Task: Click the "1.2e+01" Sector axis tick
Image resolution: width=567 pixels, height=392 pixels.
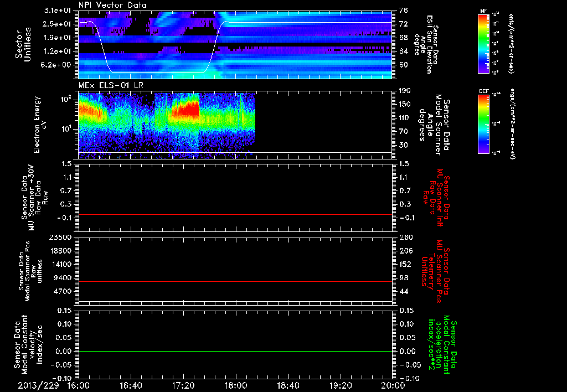Action: coord(57,51)
